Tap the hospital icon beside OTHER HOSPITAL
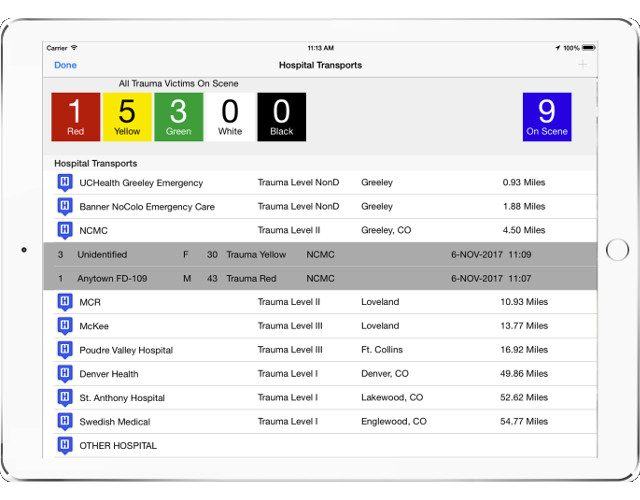 65,445
